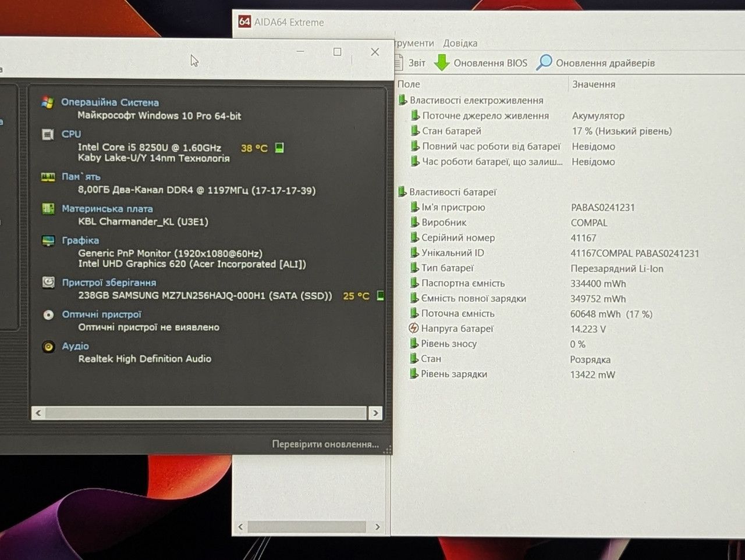The width and height of the screenshot is (745, 560).
Task: Select the 17 % (Низький рівень) value
Action: (x=622, y=131)
